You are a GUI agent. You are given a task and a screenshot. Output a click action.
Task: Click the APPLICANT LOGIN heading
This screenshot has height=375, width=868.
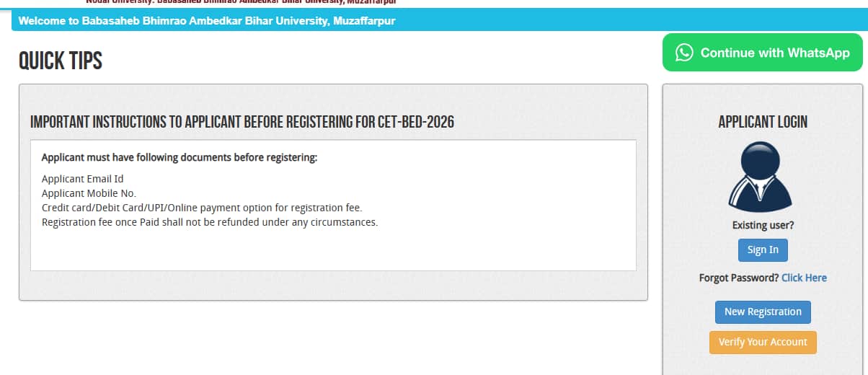click(x=763, y=122)
